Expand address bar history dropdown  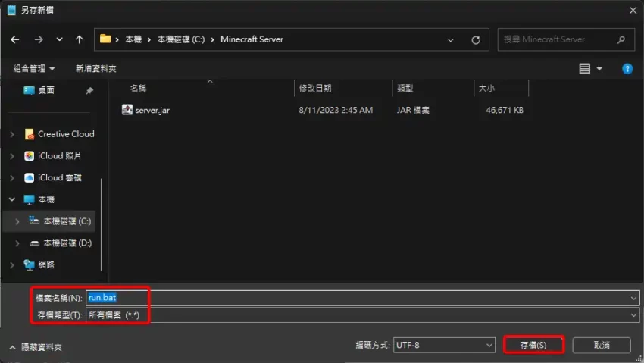click(451, 40)
